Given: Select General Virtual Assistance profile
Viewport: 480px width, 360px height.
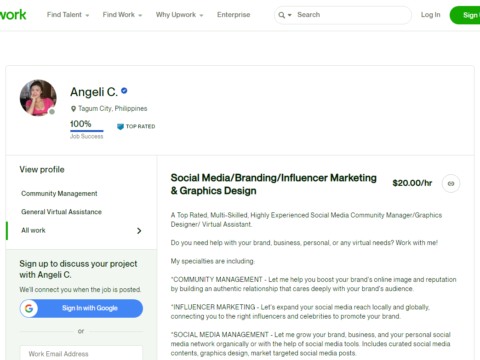Looking at the screenshot, I should point(61,212).
